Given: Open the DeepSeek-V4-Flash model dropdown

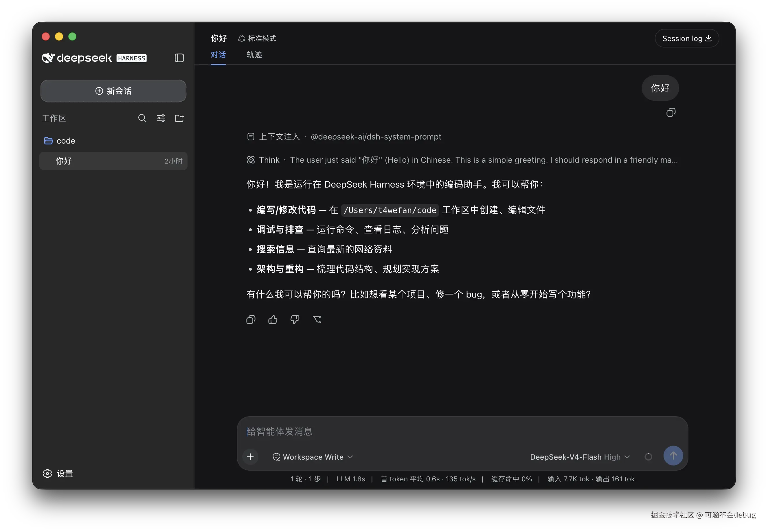Looking at the screenshot, I should pos(580,457).
